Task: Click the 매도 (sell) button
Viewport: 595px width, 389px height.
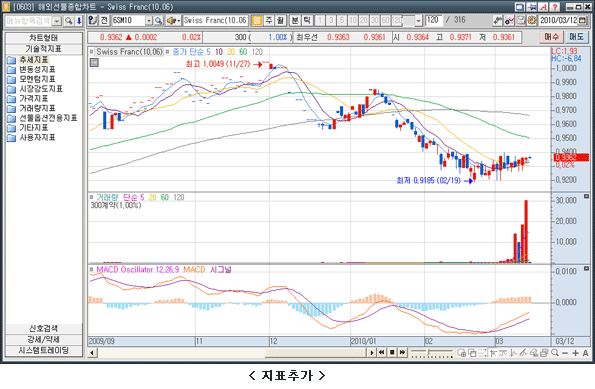Action: pyautogui.click(x=576, y=37)
